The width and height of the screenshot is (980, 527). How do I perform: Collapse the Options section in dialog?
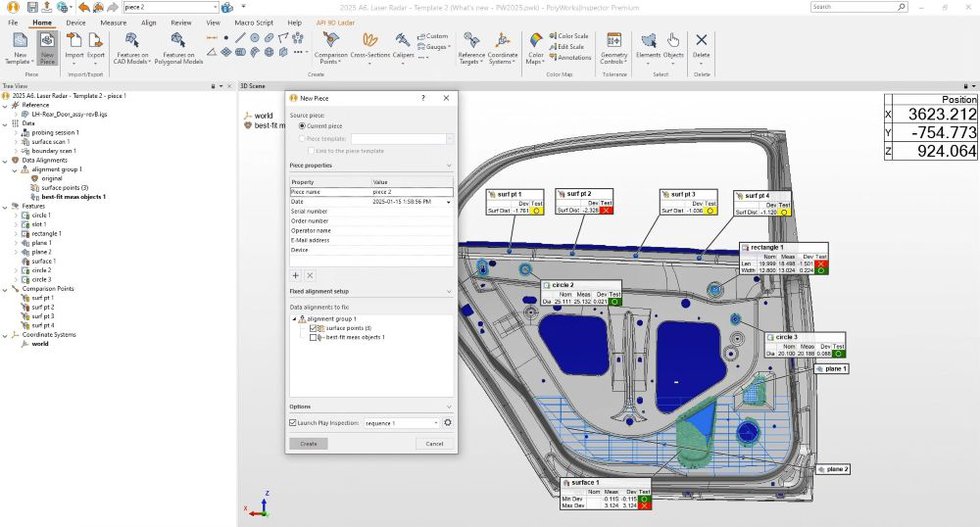pyautogui.click(x=449, y=407)
